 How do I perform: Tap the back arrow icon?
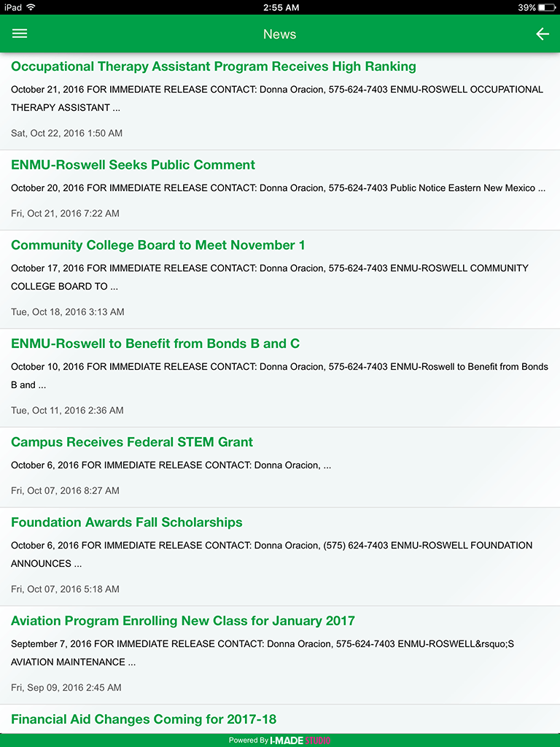542,34
